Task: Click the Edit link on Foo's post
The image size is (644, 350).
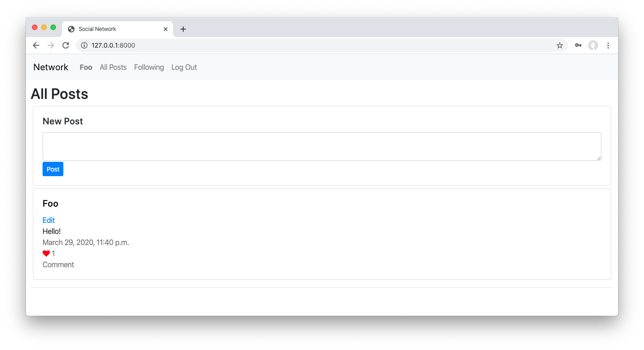Action: point(48,220)
